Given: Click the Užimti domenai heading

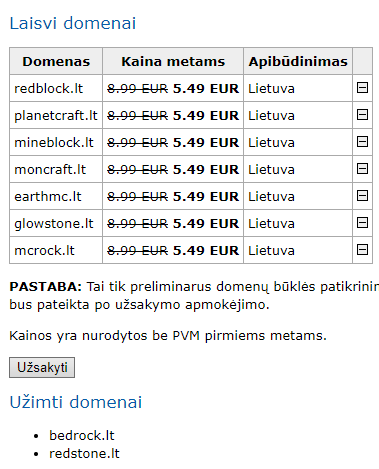Looking at the screenshot, I should [76, 402].
